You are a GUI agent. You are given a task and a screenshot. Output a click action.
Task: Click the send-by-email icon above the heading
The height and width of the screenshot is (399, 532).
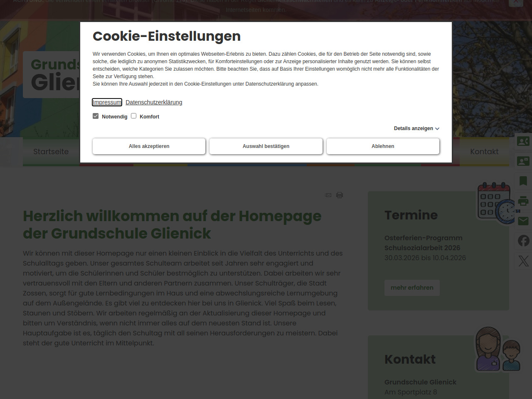pyautogui.click(x=328, y=195)
